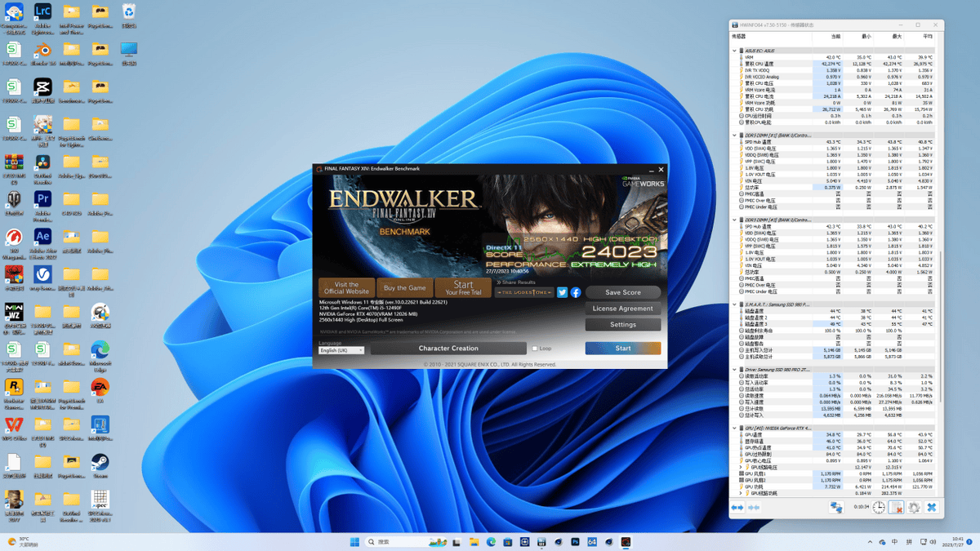Screen dimensions: 980x551
Task: Open the Recycle Bin desktop icon
Action: (x=129, y=16)
